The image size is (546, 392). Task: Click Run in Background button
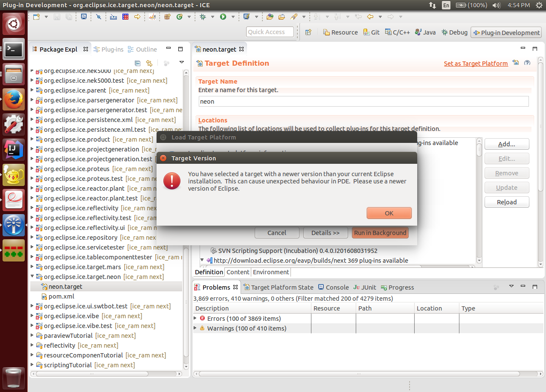tap(380, 233)
